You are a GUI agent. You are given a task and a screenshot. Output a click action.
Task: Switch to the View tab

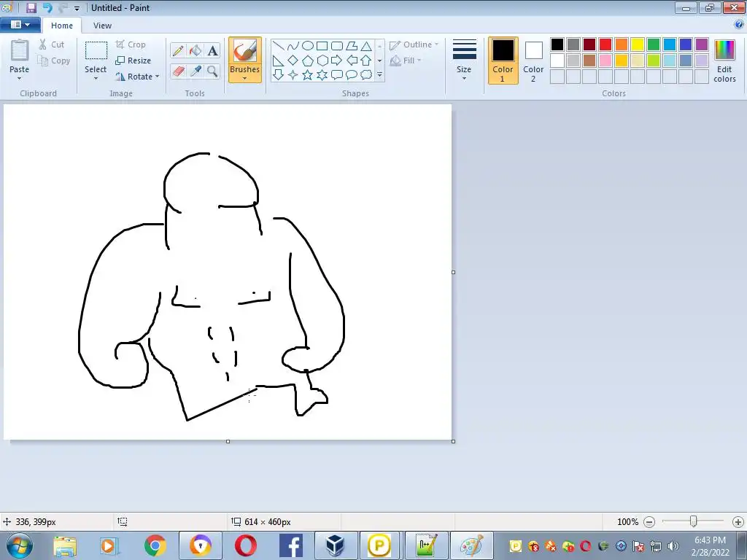pos(102,26)
